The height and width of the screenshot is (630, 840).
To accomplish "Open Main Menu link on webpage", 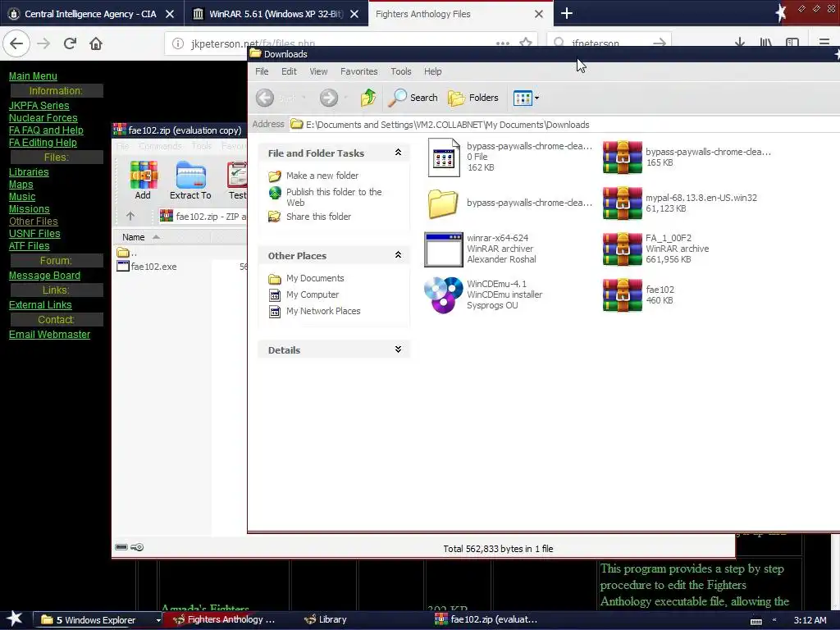I will pyautogui.click(x=33, y=76).
